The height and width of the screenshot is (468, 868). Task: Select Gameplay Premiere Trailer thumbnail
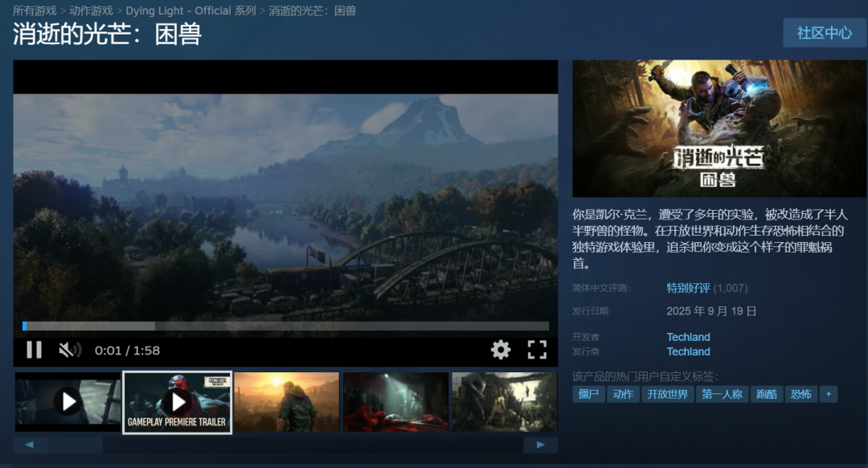tap(177, 402)
